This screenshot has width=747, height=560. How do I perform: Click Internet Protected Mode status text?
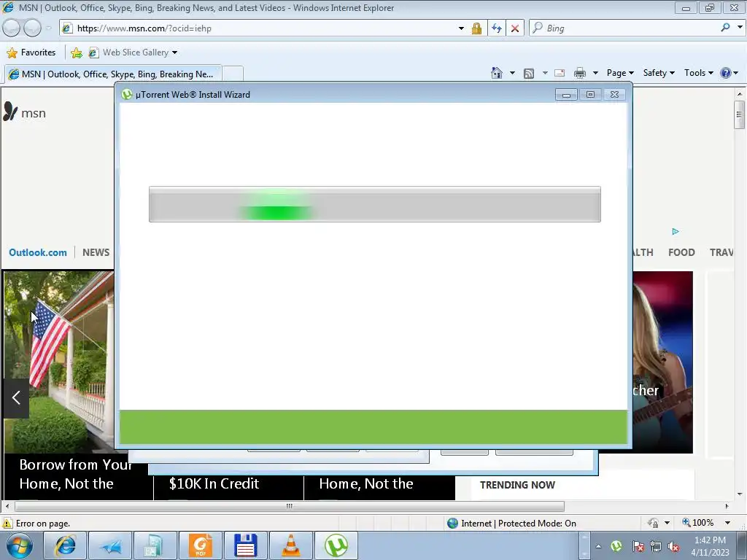pyautogui.click(x=519, y=524)
